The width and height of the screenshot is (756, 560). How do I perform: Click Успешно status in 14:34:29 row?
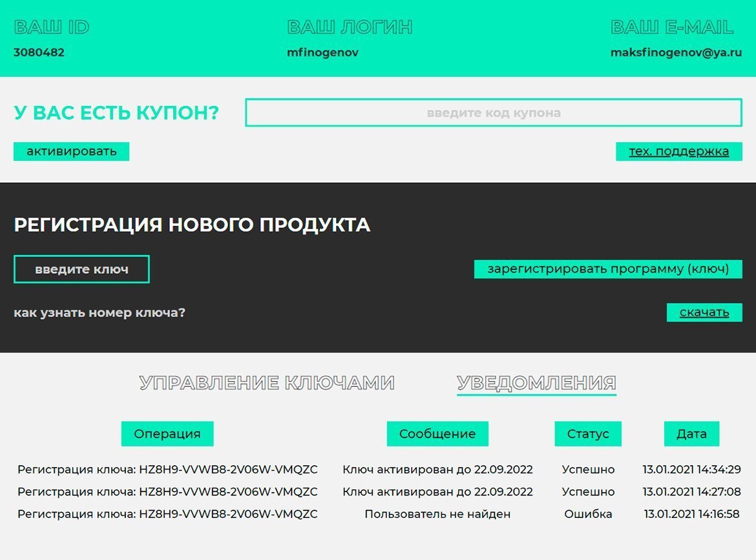click(x=588, y=470)
